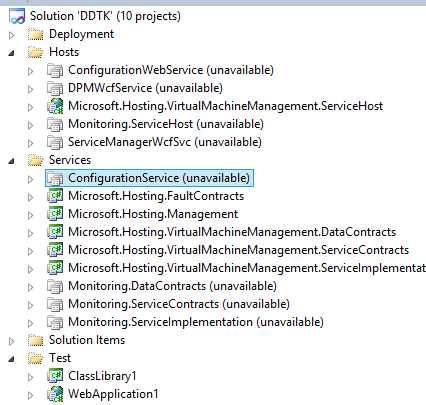Click the WebApplication1 globe project icon
Viewport: 426px width, 405px height.
coord(55,394)
